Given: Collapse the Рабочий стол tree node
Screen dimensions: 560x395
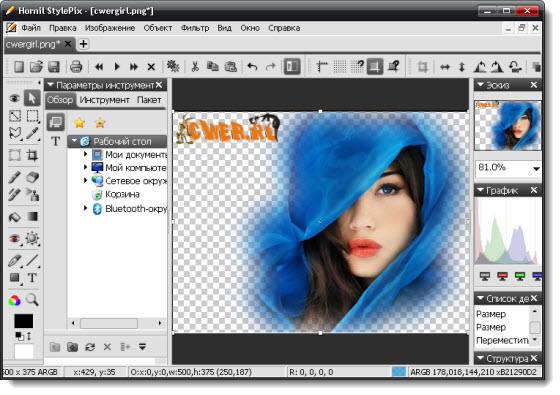Looking at the screenshot, I should point(75,141).
